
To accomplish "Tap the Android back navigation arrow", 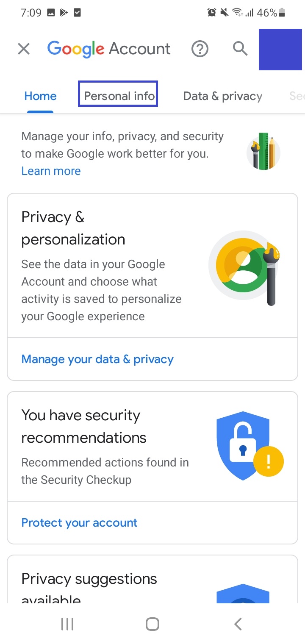I will pos(238,624).
